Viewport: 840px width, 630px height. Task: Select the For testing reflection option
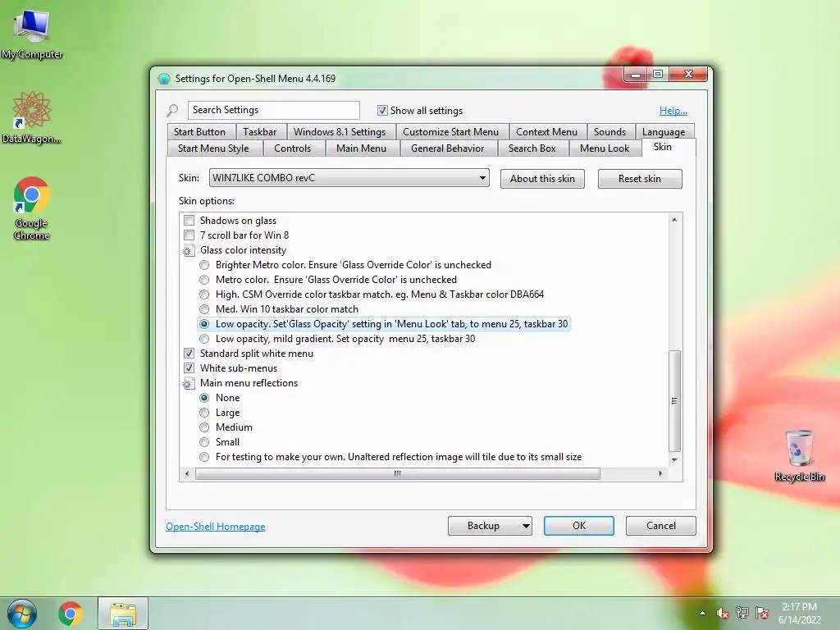[x=204, y=457]
